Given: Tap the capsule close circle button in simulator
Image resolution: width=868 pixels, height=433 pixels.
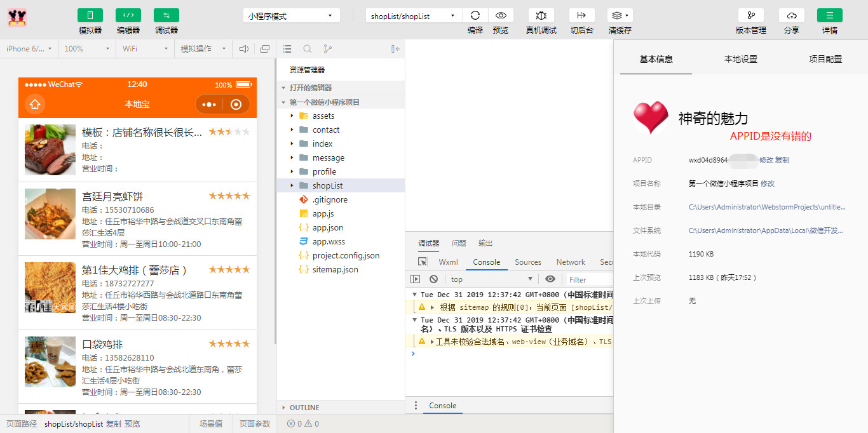Looking at the screenshot, I should click(236, 105).
